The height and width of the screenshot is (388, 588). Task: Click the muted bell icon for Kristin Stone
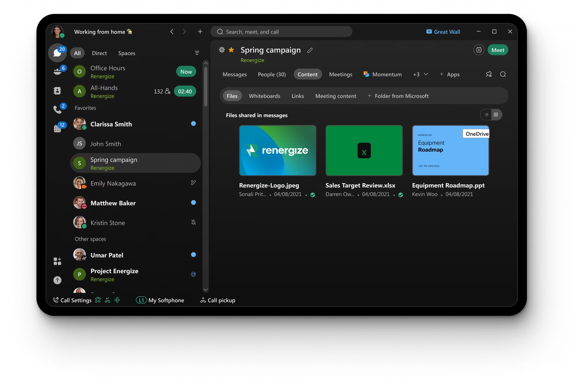[193, 222]
